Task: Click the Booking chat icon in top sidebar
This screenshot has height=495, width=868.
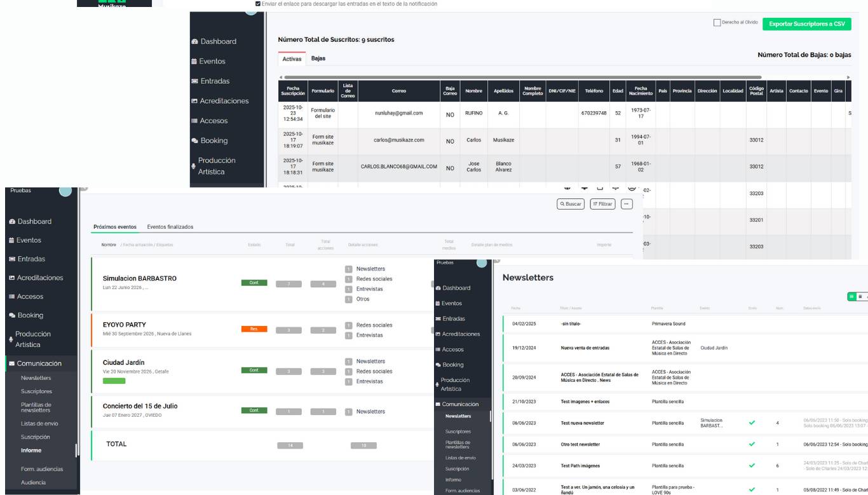Action: pyautogui.click(x=194, y=141)
